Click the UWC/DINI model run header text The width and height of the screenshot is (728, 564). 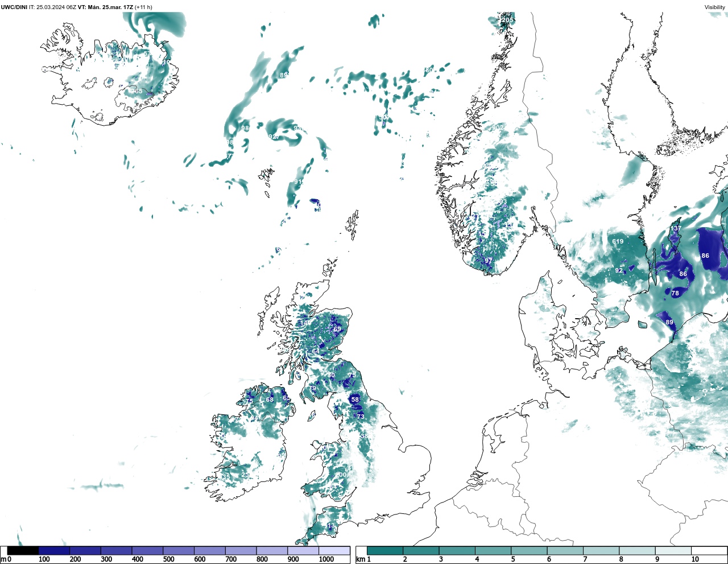[77, 7]
